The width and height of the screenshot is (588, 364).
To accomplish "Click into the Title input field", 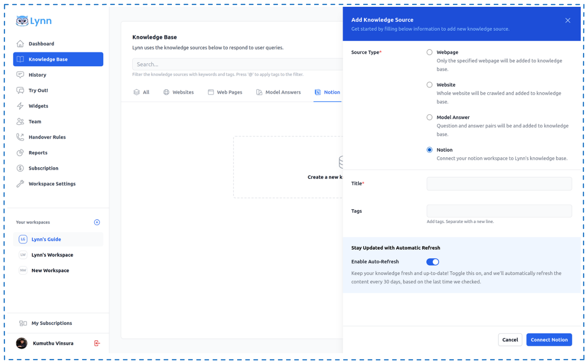I will (x=499, y=184).
